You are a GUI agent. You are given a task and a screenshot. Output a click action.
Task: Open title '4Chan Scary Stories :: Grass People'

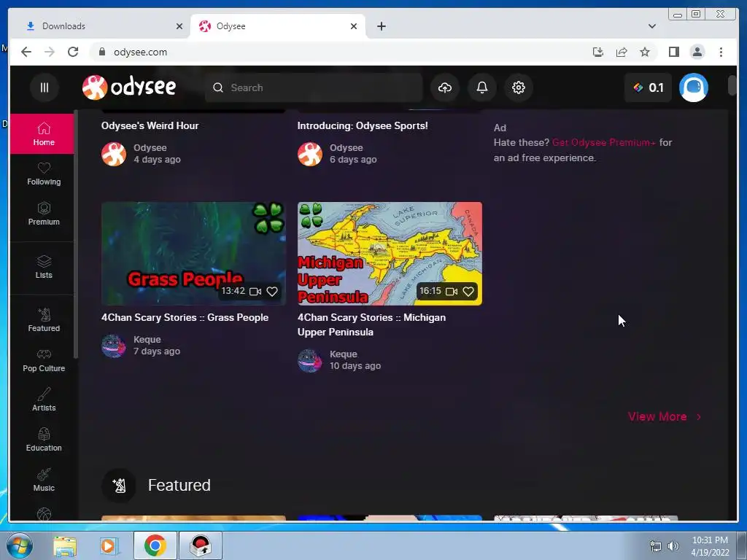point(185,318)
